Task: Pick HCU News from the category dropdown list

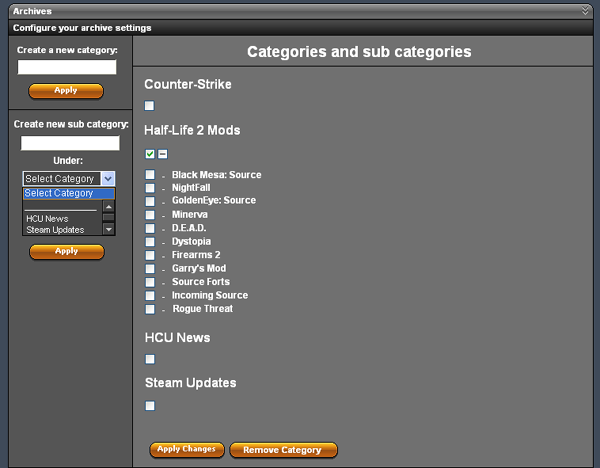Action: pyautogui.click(x=47, y=219)
